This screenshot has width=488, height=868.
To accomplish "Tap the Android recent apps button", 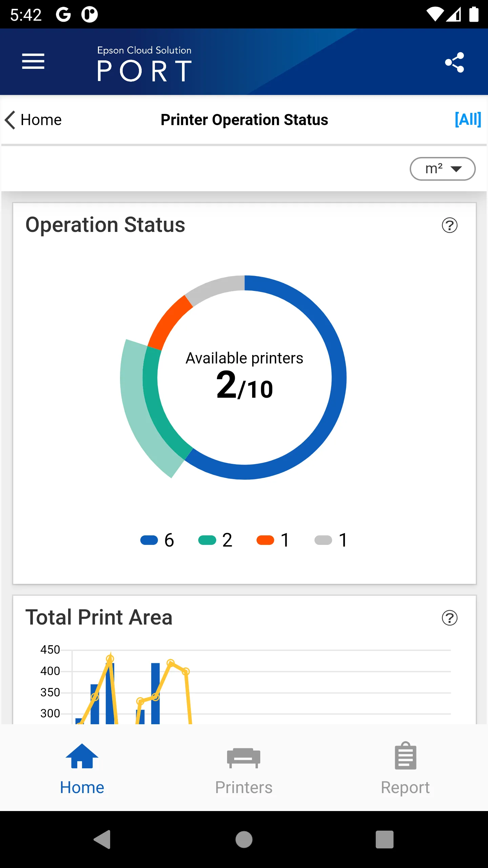I will coord(385,840).
